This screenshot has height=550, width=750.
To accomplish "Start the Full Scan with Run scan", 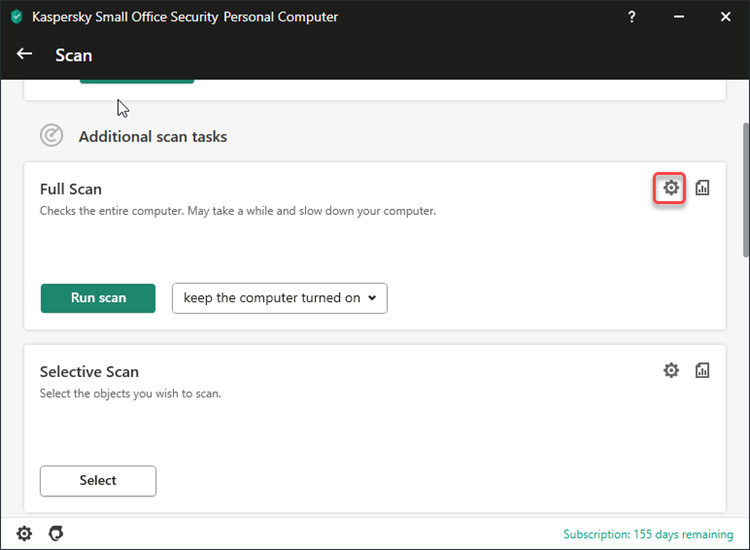I will point(98,298).
